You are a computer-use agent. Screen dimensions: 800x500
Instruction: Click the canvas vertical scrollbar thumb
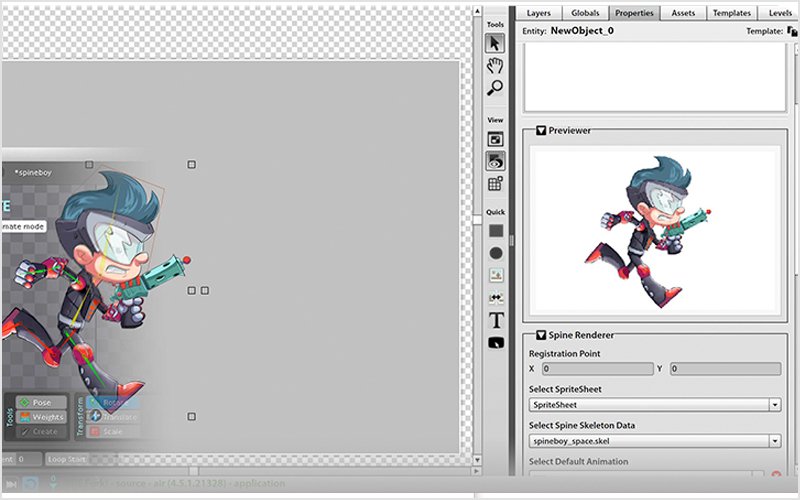pos(477,220)
